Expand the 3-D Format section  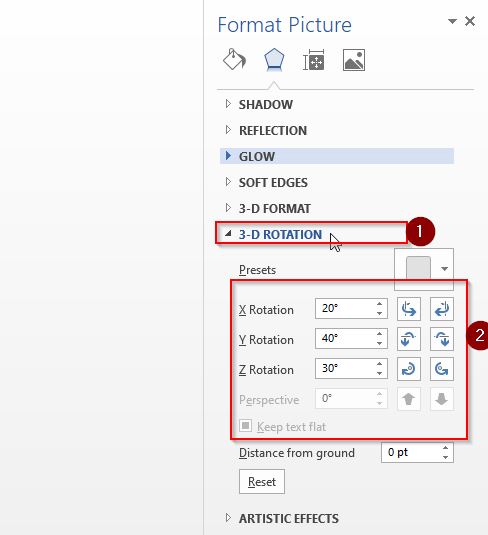point(228,208)
